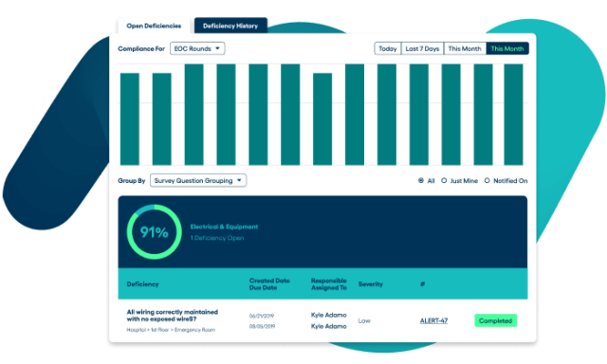Select the All radio option
This screenshot has width=607, height=364.
[421, 181]
